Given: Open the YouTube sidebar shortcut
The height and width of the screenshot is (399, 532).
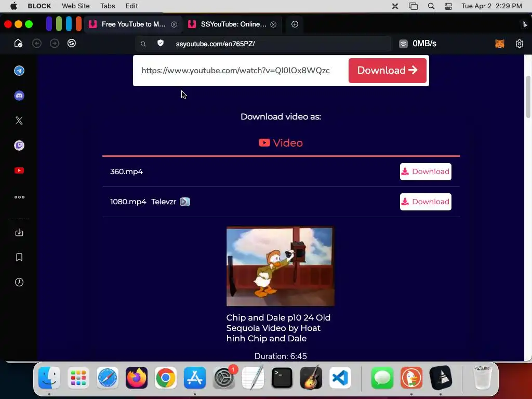Looking at the screenshot, I should pyautogui.click(x=19, y=170).
